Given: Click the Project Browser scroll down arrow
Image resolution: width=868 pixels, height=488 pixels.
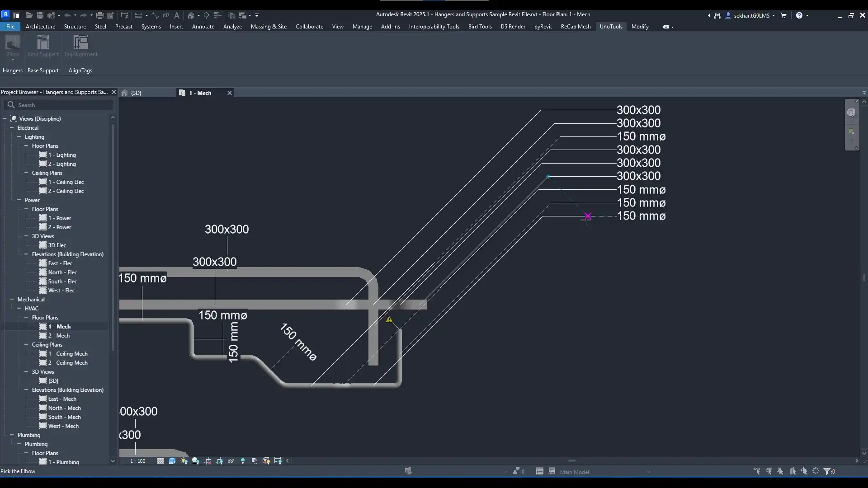Looking at the screenshot, I should (x=113, y=461).
